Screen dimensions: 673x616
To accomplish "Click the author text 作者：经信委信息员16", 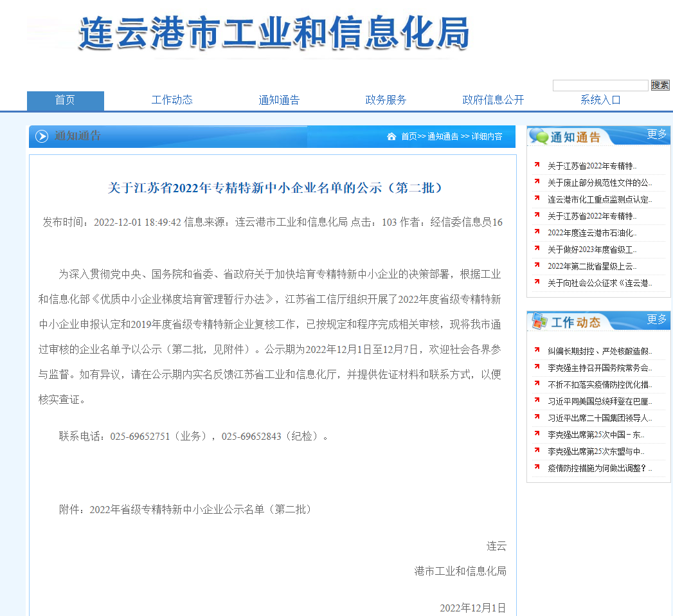I will pos(451,222).
